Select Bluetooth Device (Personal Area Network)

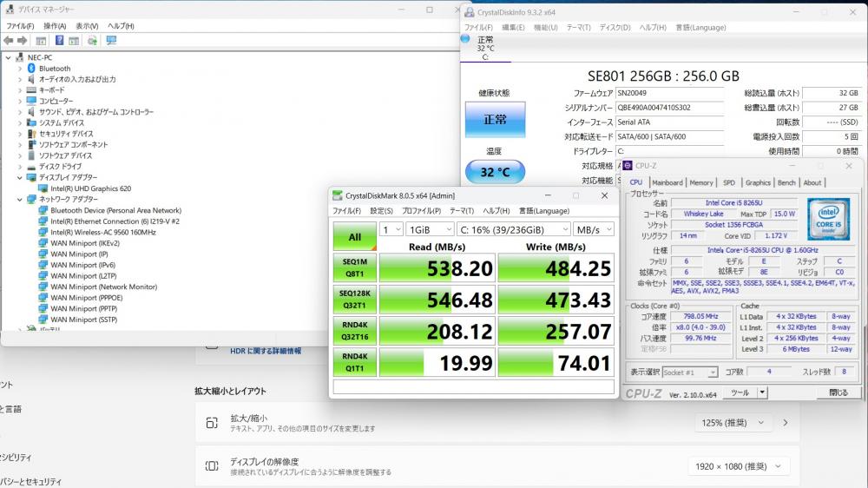click(x=115, y=210)
